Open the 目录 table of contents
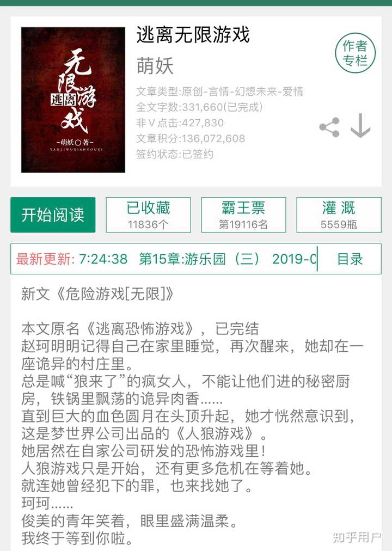The height and width of the screenshot is (551, 392). click(x=350, y=259)
